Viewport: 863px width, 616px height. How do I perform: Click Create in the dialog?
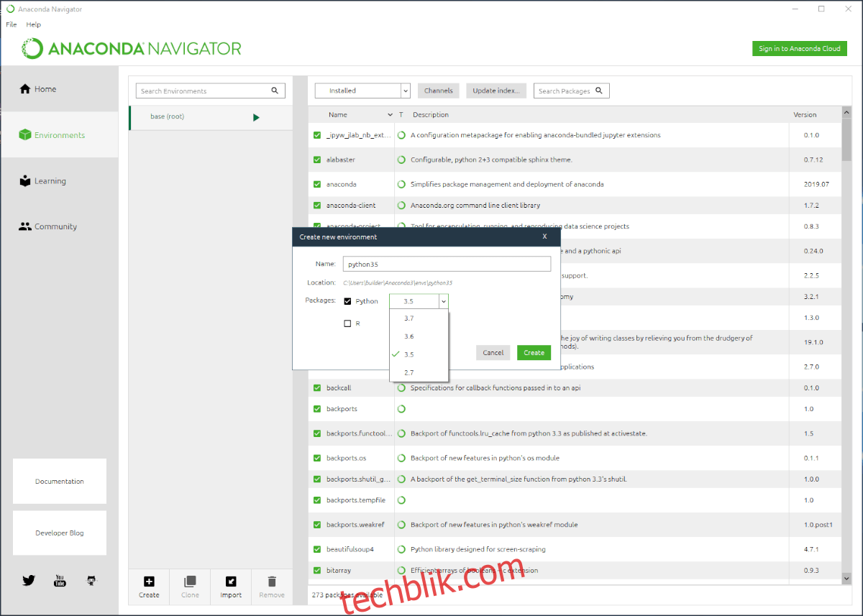coord(534,353)
